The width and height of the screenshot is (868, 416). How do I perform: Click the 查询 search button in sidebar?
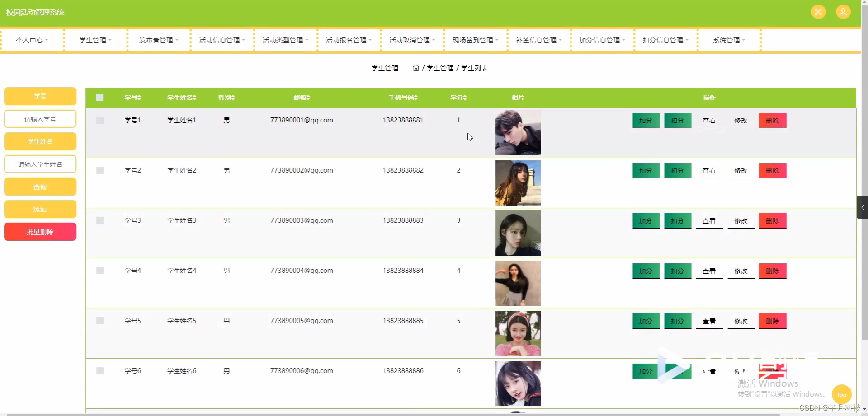[40, 187]
